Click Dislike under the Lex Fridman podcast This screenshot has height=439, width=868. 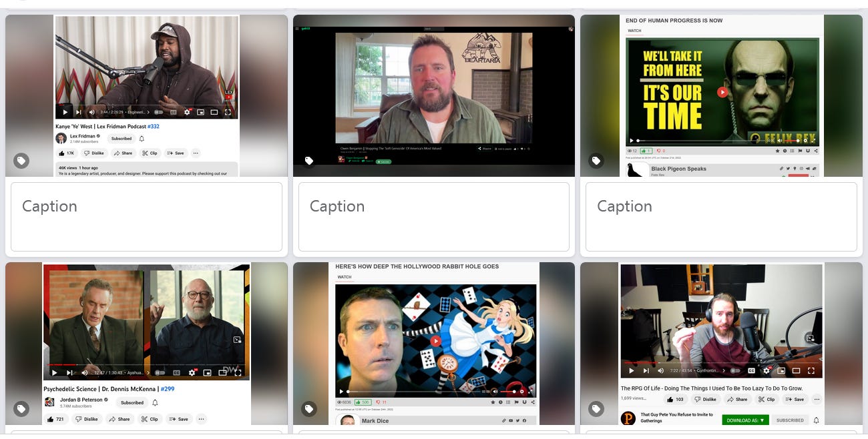coord(94,153)
